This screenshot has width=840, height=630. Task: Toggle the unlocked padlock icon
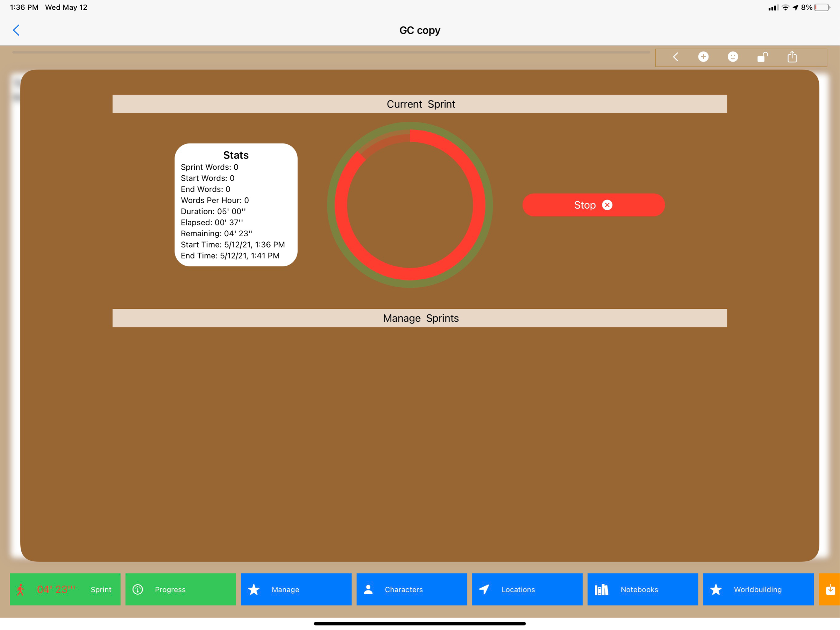click(x=762, y=57)
